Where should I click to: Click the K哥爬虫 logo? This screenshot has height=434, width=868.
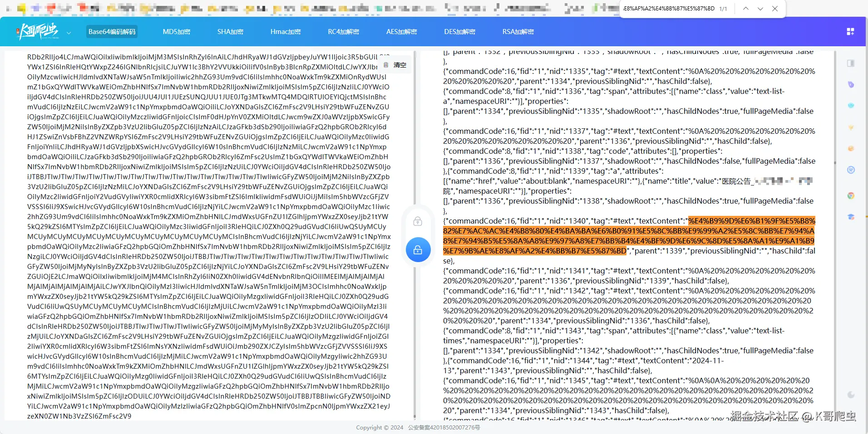pos(38,32)
